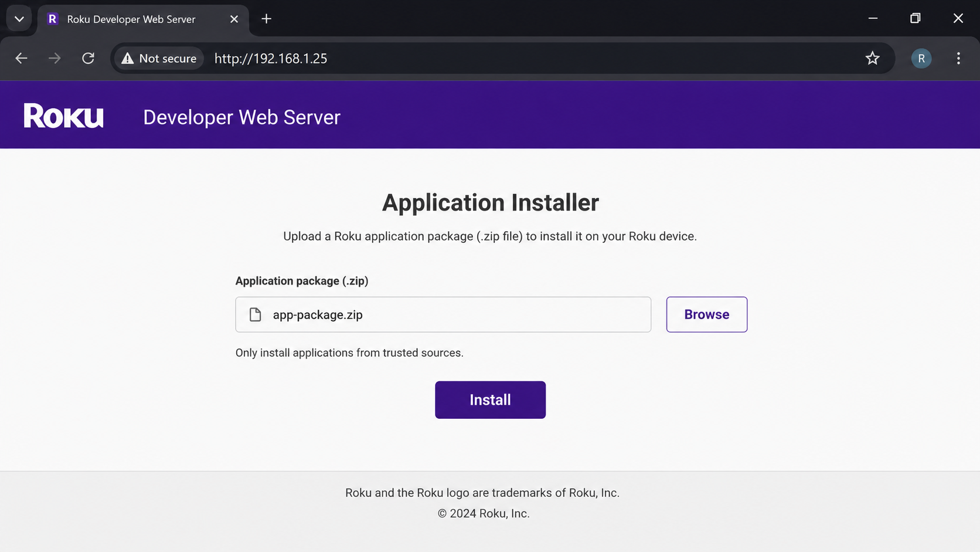View the Not secure site info
The image size is (980, 552).
159,58
